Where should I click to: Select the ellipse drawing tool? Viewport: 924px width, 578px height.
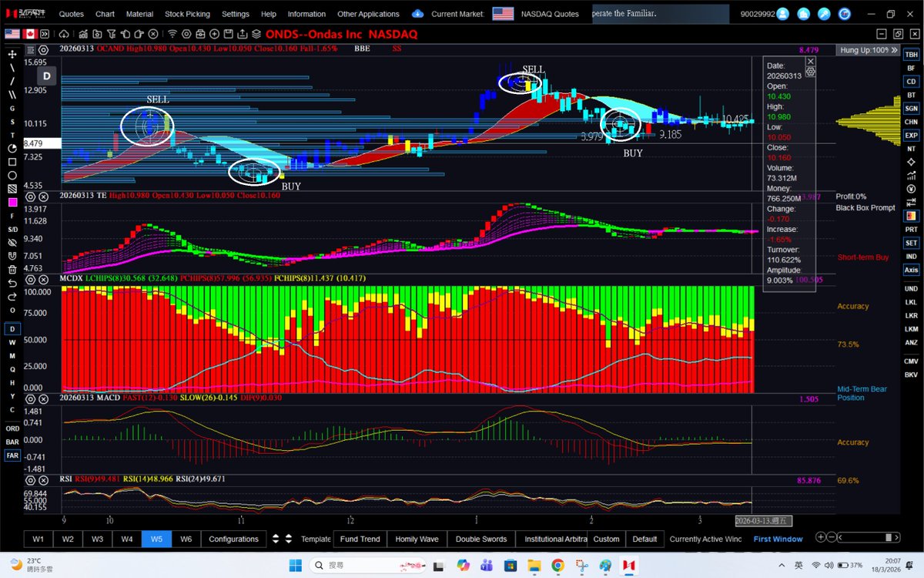click(12, 175)
